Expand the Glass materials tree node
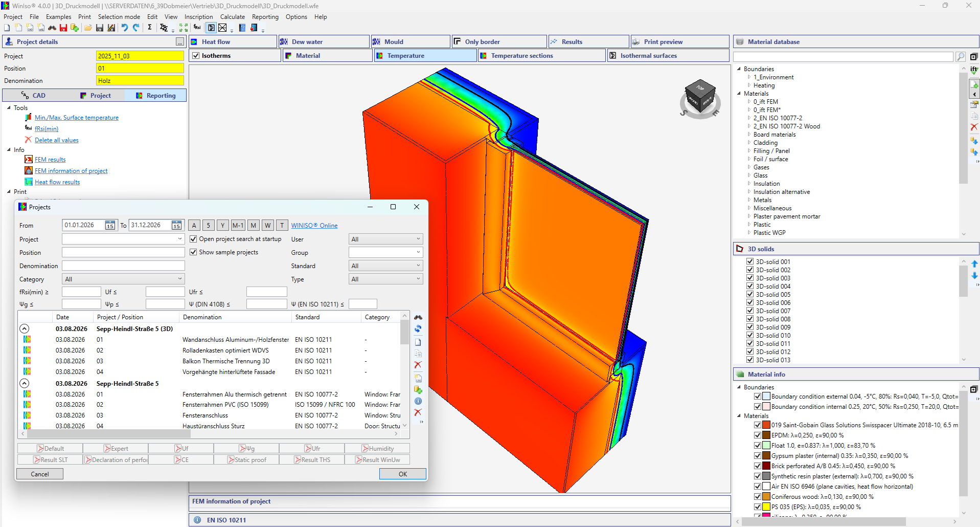This screenshot has width=980, height=527. point(749,175)
